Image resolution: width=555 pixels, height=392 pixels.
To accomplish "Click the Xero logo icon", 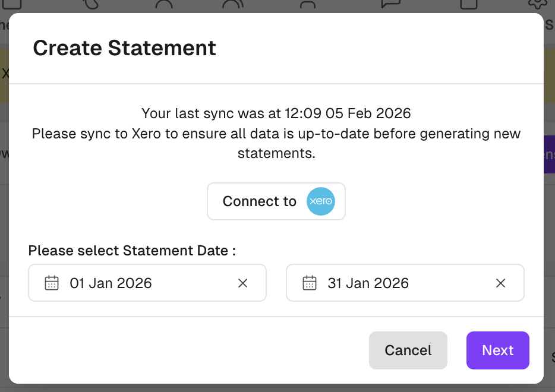I will [321, 201].
